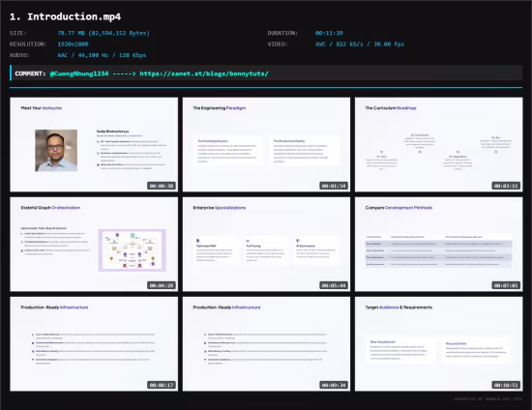Click the 00:07:01 timestamp badge
532x410 pixels.
[506, 285]
